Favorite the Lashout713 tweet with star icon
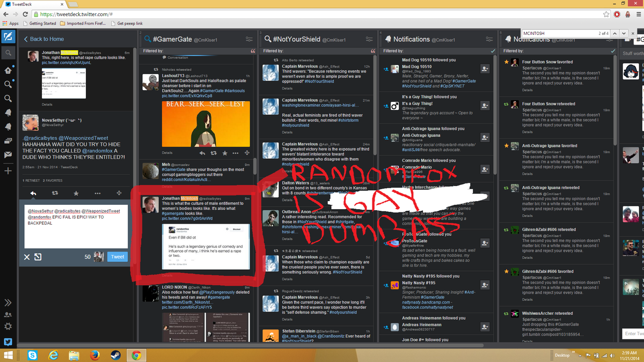Image resolution: width=644 pixels, height=362 pixels. [225, 153]
